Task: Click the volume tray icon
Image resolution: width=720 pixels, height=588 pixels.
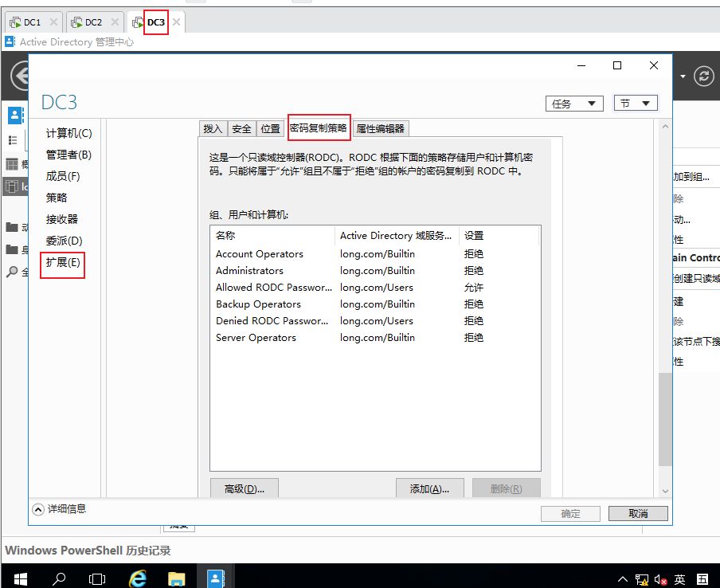Action: (660, 580)
